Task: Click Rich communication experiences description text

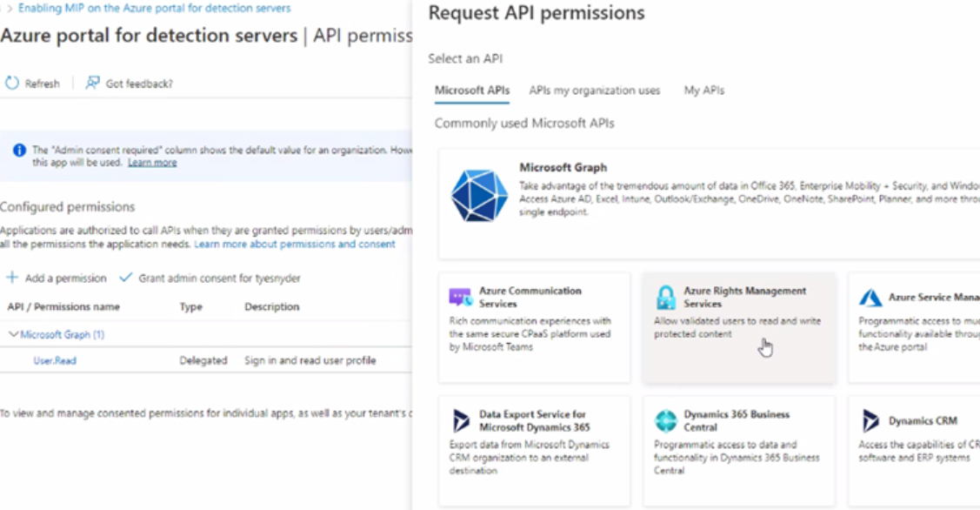Action: coord(530,333)
